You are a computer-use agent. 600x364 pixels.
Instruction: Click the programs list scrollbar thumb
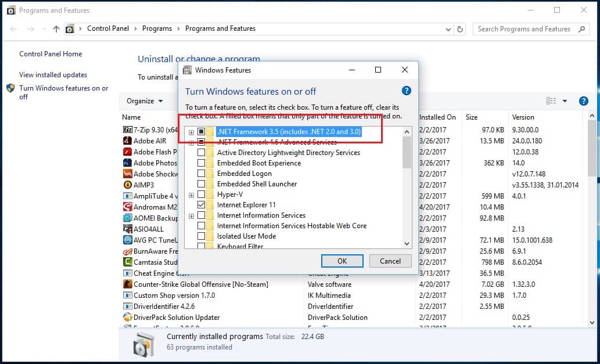(x=592, y=149)
